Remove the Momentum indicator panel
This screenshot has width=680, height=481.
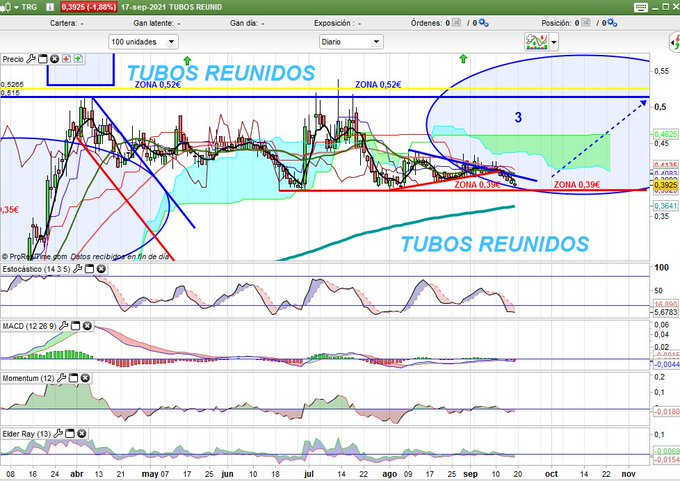click(x=85, y=378)
